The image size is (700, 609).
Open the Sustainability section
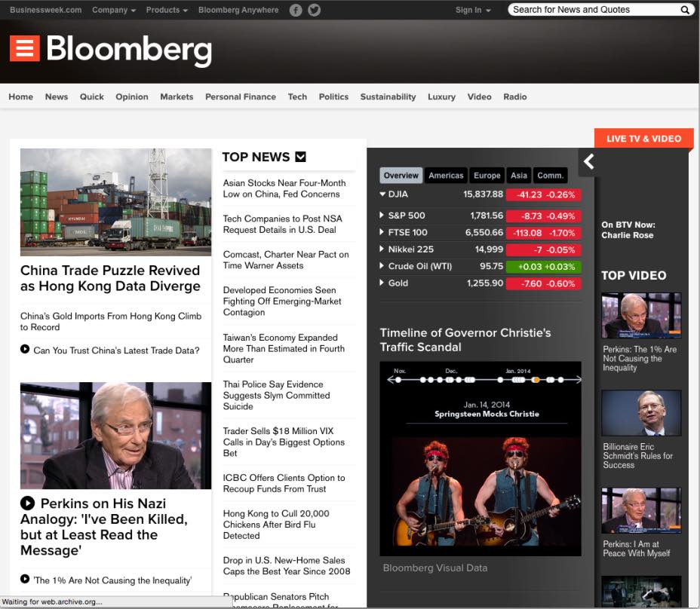[388, 96]
